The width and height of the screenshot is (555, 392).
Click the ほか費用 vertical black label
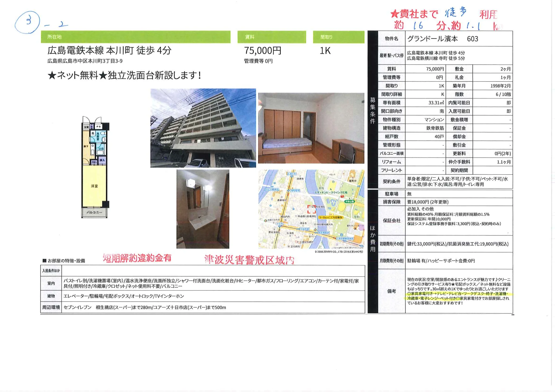pyautogui.click(x=373, y=239)
